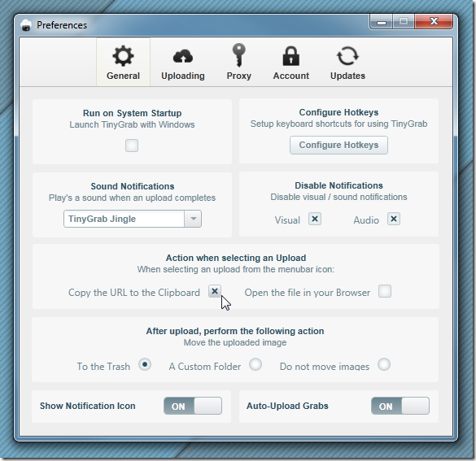Image resolution: width=476 pixels, height=461 pixels.
Task: Click the TinyGrab app icon in title bar
Action: pos(26,25)
